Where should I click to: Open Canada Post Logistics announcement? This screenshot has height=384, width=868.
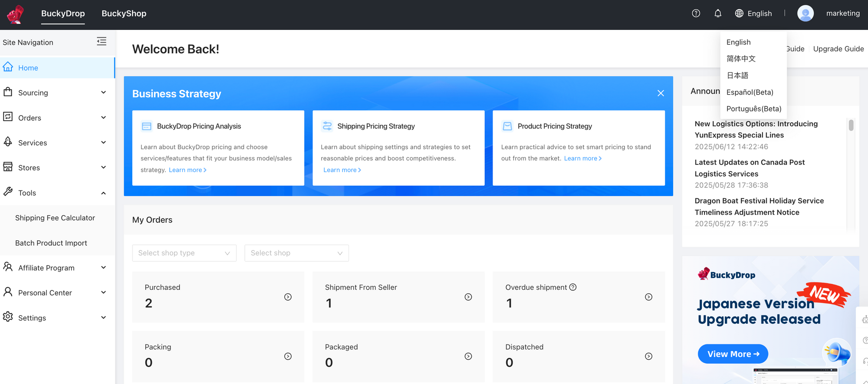750,168
